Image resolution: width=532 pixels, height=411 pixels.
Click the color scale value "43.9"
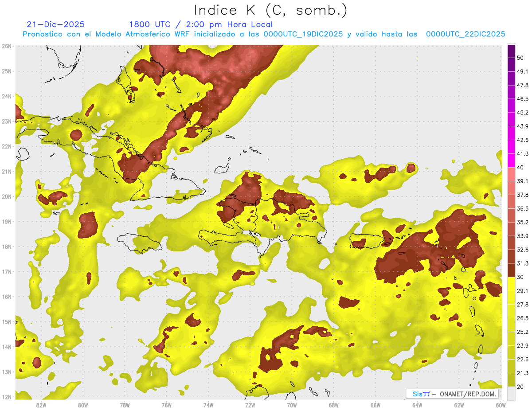(x=522, y=126)
